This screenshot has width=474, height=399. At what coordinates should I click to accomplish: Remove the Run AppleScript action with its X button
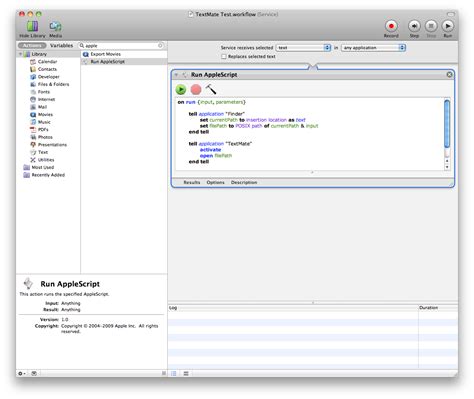(449, 74)
